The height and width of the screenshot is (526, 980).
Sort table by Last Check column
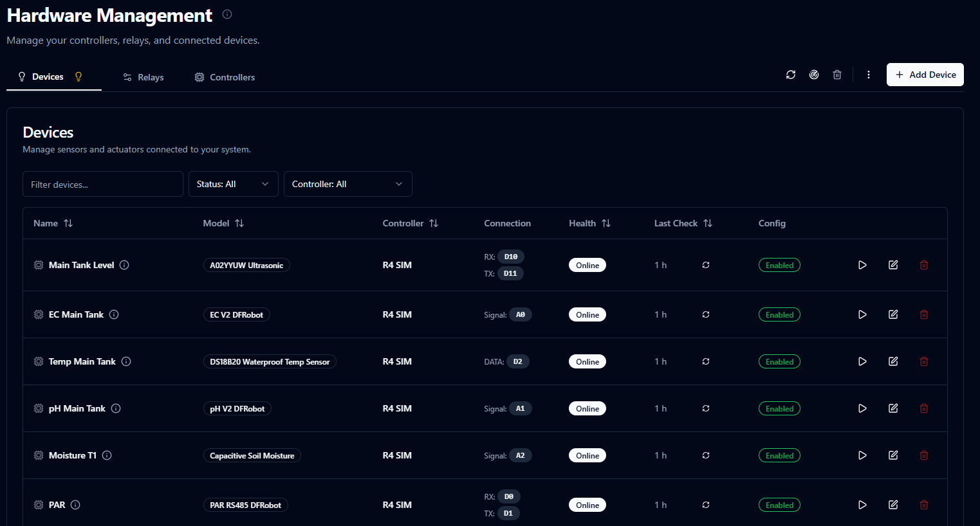coord(683,223)
